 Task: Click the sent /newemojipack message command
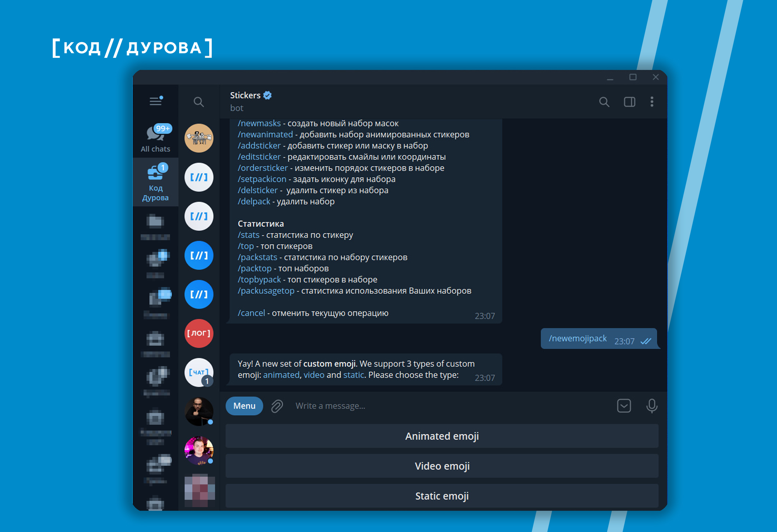578,339
